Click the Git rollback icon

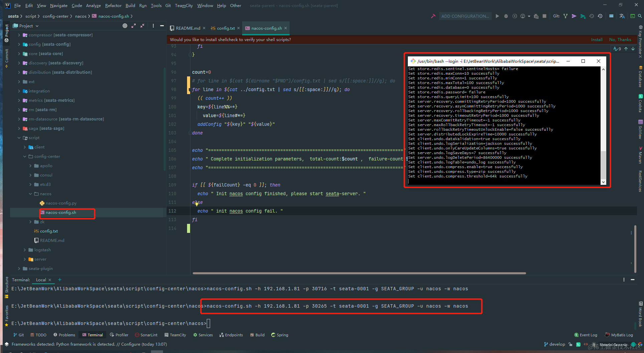tap(600, 16)
